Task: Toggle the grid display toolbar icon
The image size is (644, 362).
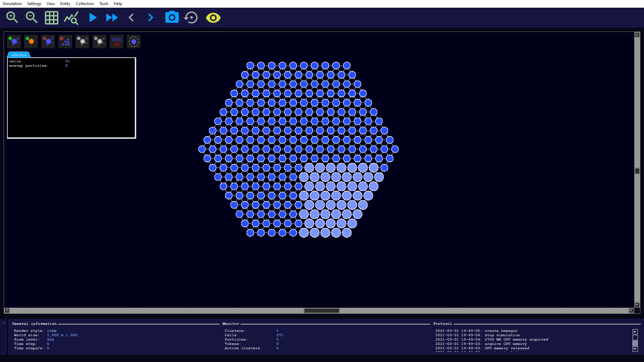Action: pos(51,17)
